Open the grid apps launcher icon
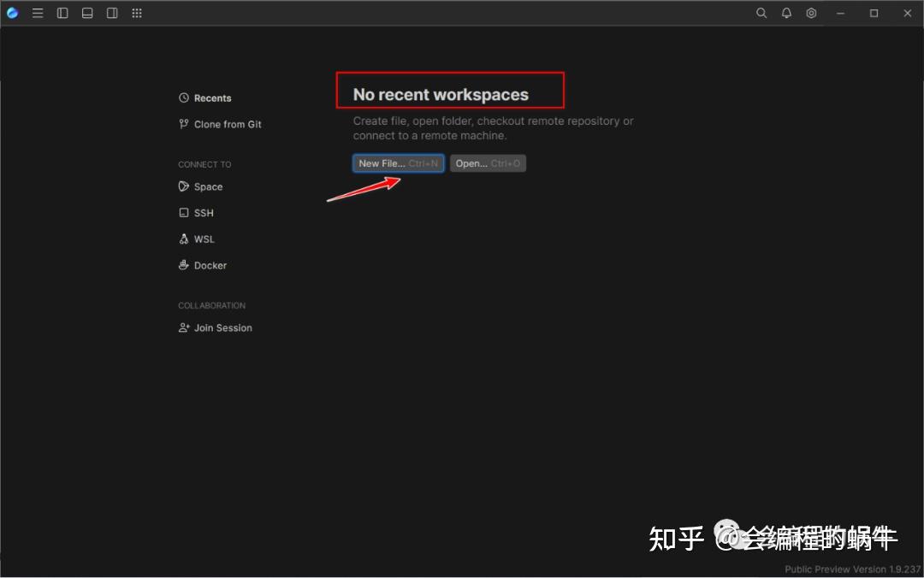Viewport: 924px width, 578px height. click(x=137, y=13)
